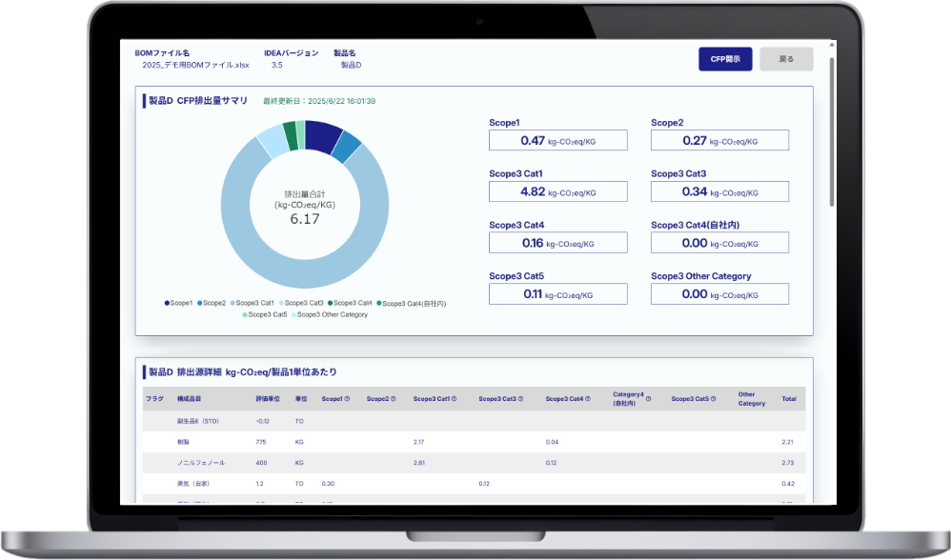The image size is (951, 560).
Task: Click the Scope3 Cat5 column help icon
Action: (x=713, y=399)
